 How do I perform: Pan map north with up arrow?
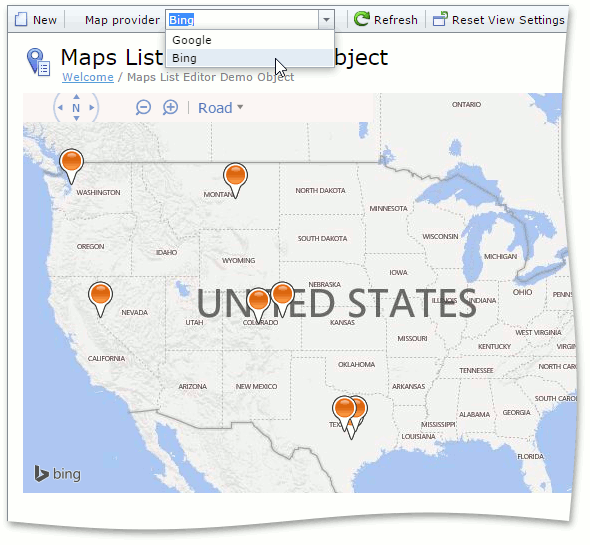(x=76, y=97)
